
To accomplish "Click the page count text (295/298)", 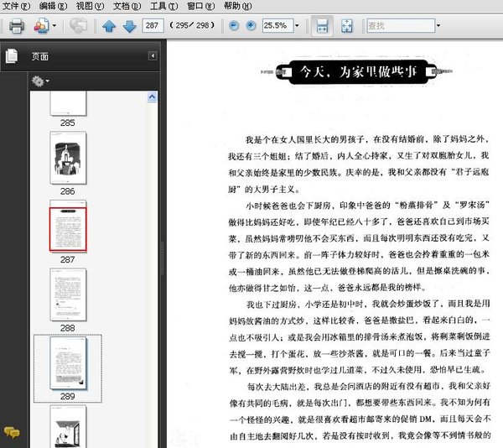I will pos(192,26).
